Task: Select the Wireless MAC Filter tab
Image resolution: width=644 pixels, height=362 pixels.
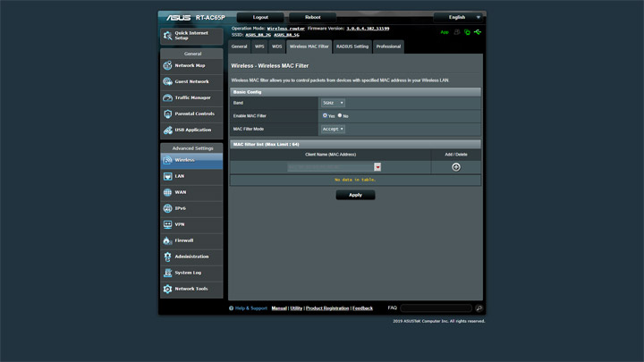Action: click(x=309, y=46)
